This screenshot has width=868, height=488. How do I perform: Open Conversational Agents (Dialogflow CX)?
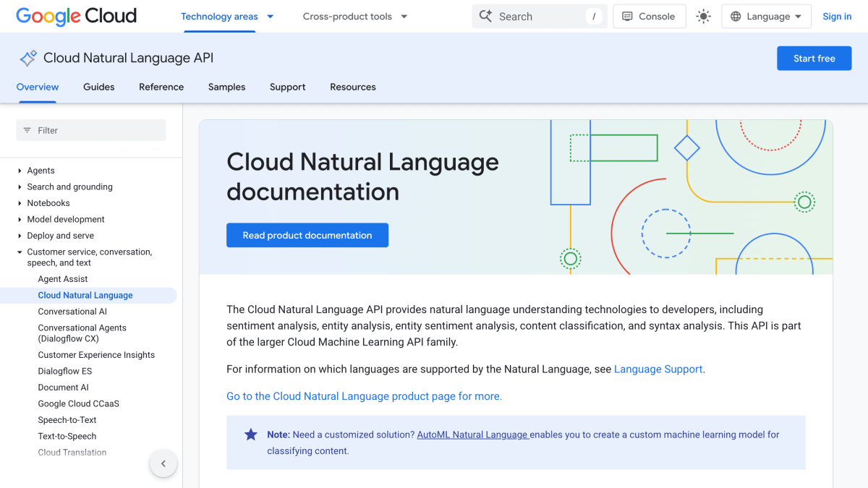pyautogui.click(x=82, y=333)
